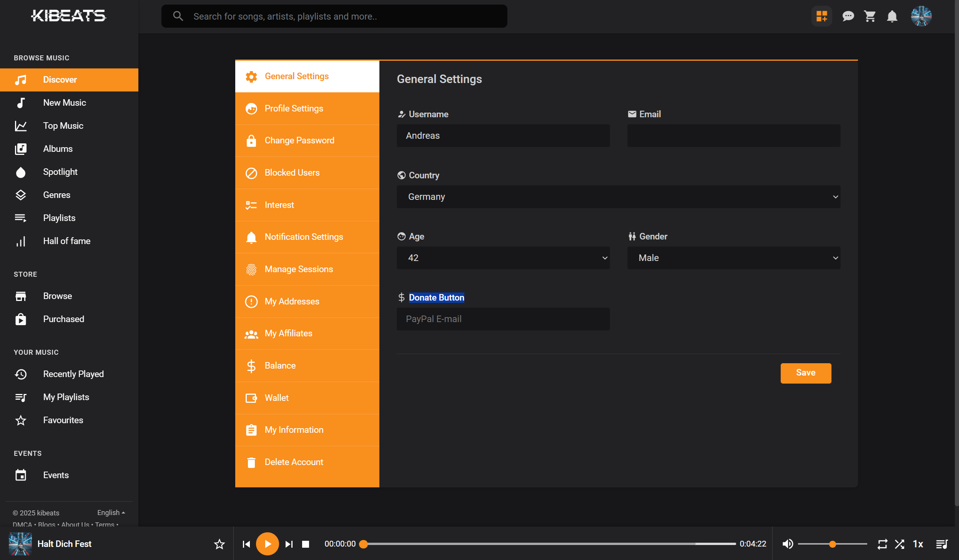Favourite the current track with star icon
This screenshot has height=560, width=959.
point(219,544)
